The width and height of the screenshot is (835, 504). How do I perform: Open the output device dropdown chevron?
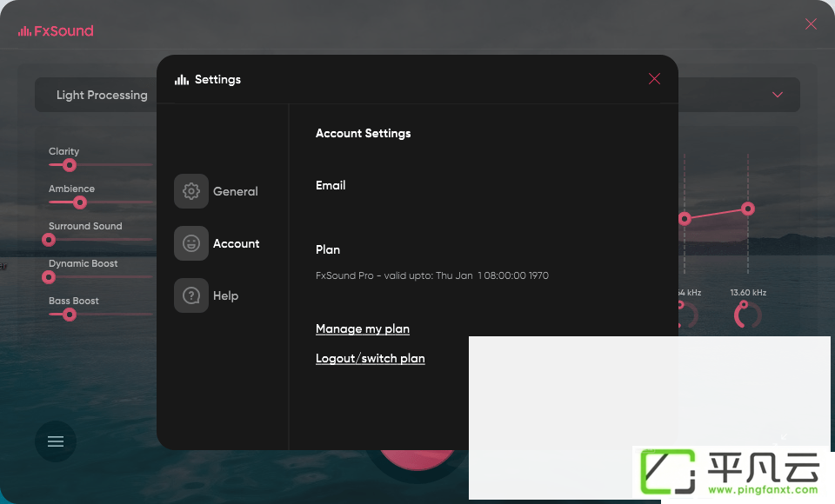click(x=778, y=95)
